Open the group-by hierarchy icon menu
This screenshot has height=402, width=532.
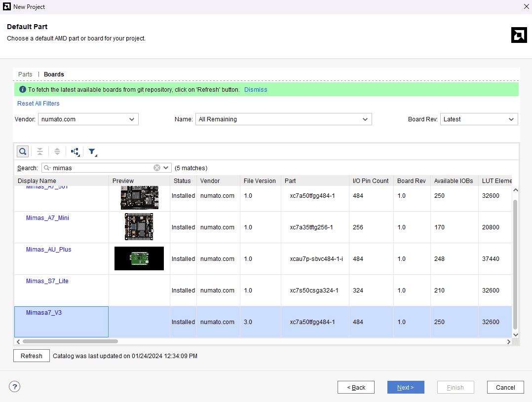75,151
